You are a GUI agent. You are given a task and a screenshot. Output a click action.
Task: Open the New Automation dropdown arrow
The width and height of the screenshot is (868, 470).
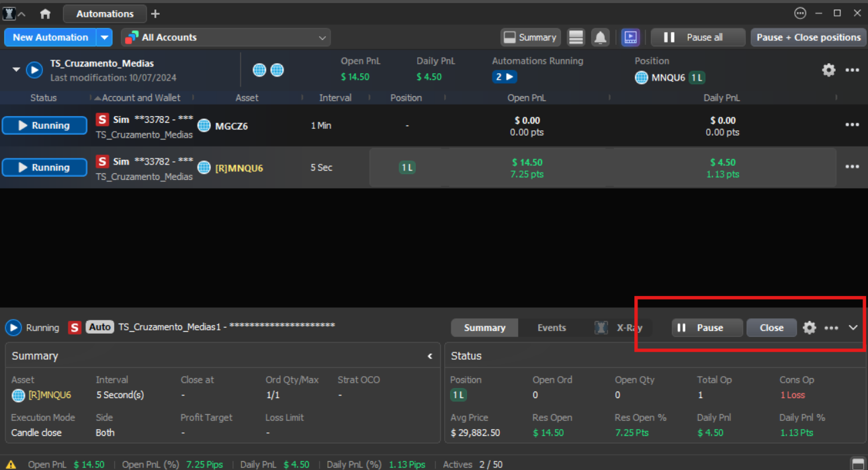[104, 38]
